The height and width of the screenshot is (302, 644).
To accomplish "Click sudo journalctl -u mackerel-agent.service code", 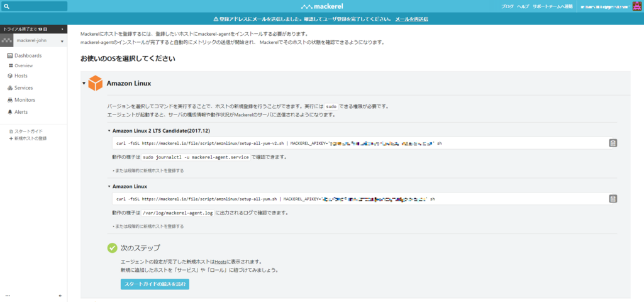I will tap(196, 157).
